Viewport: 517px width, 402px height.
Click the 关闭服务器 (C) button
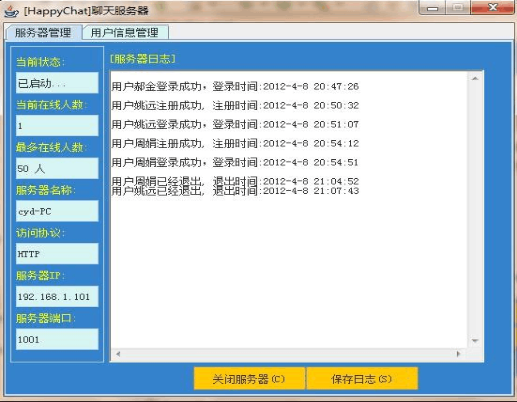click(249, 379)
